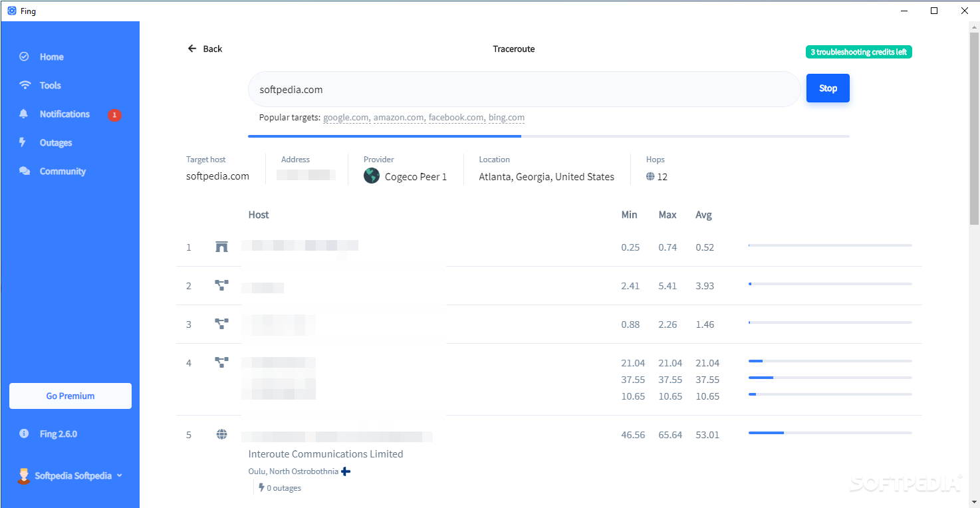The width and height of the screenshot is (980, 508).
Task: Click the 5.41 max value for hop 2
Action: click(x=668, y=286)
